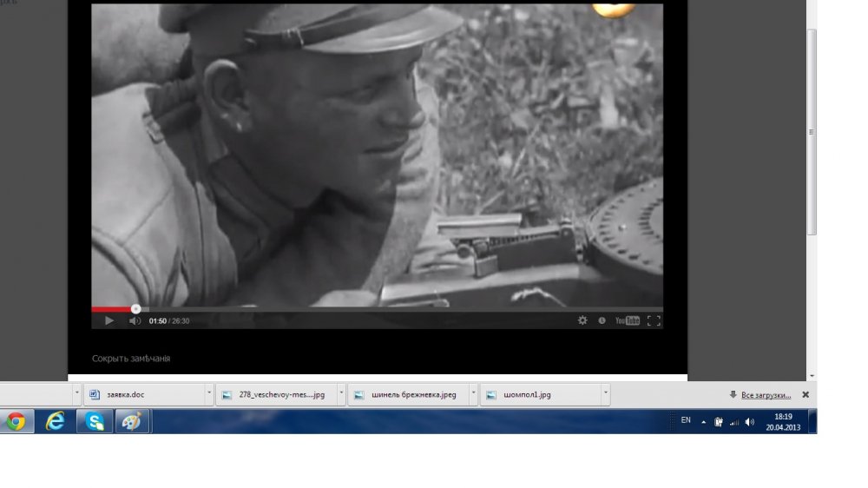
Task: Toggle fullscreen mode for video
Action: pos(654,320)
